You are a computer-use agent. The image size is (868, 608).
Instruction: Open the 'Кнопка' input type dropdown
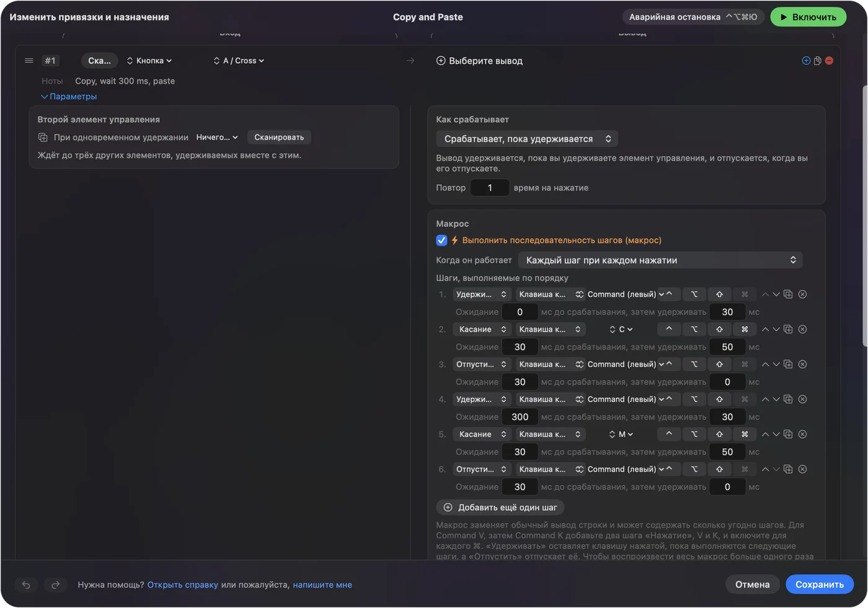(149, 61)
